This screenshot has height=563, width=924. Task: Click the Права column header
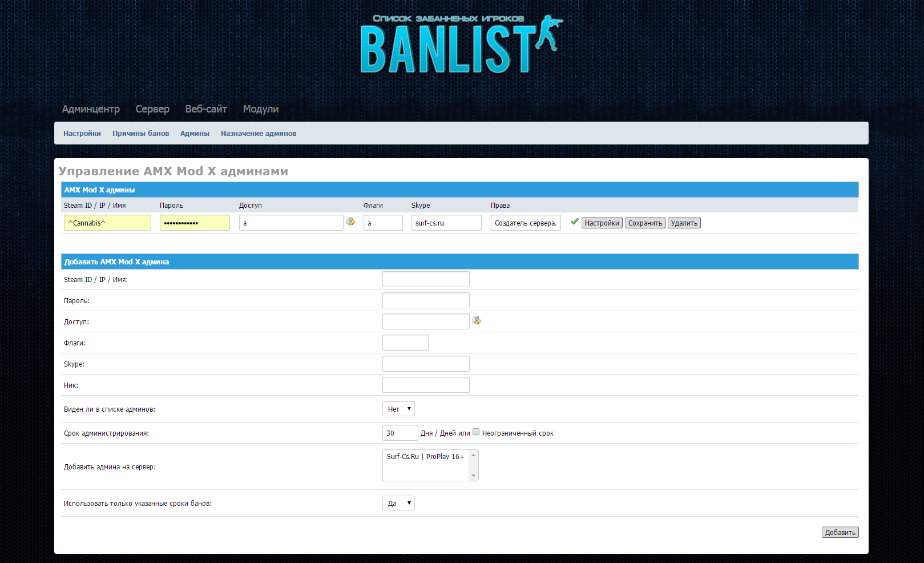pos(500,206)
